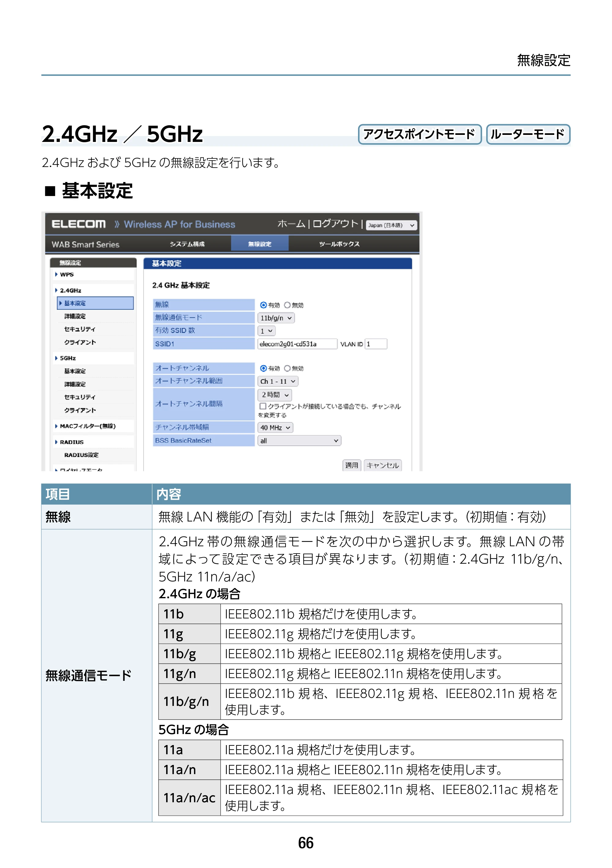Open セキュリティ under the 2.4GHz section
This screenshot has height=868, width=612.
pos(80,329)
